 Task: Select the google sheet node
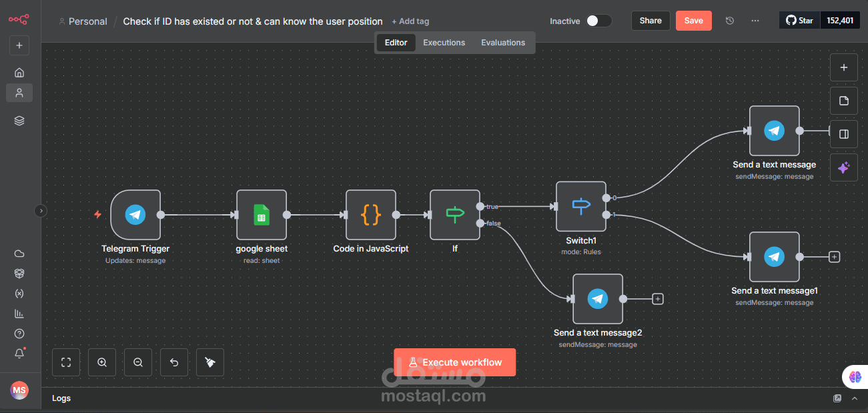[262, 215]
